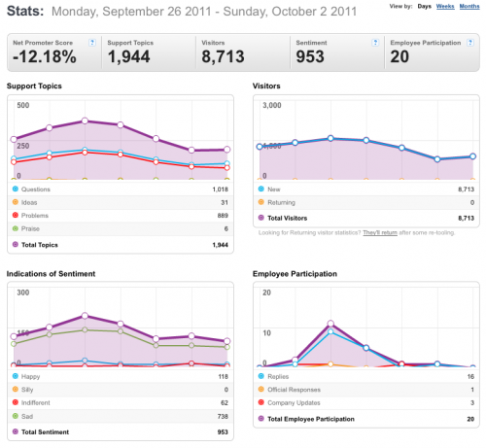Screen dimensions: 486x448
Task: Click the purple Total Topics legend icon
Action: 16,244
